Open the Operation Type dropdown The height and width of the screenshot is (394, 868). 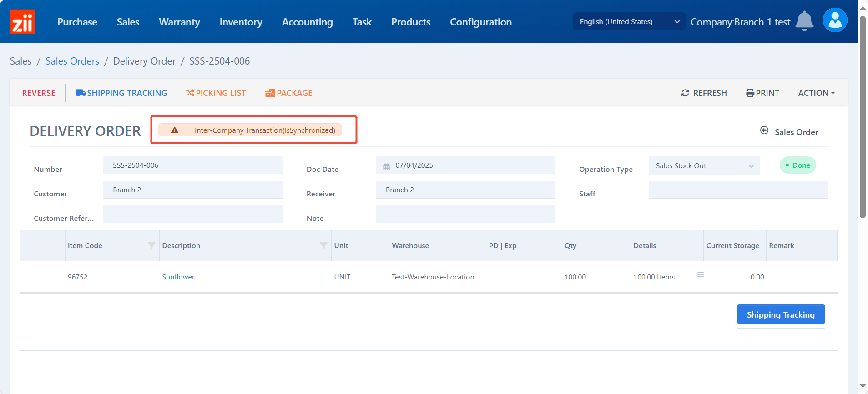point(704,166)
